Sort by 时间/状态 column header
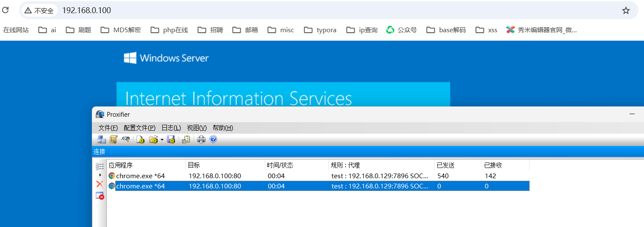 coord(297,165)
